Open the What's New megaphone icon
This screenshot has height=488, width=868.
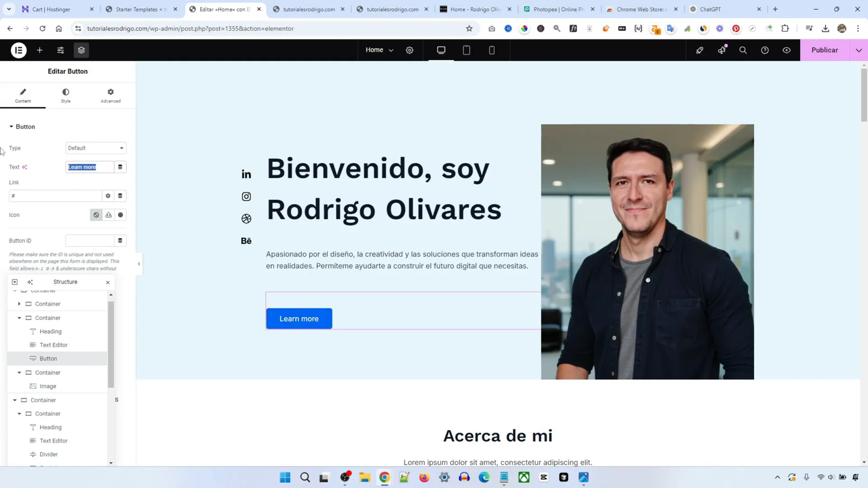tap(721, 50)
